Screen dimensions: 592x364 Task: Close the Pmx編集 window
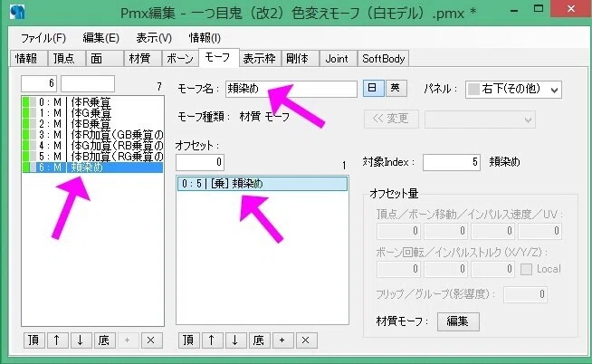tap(571, 9)
